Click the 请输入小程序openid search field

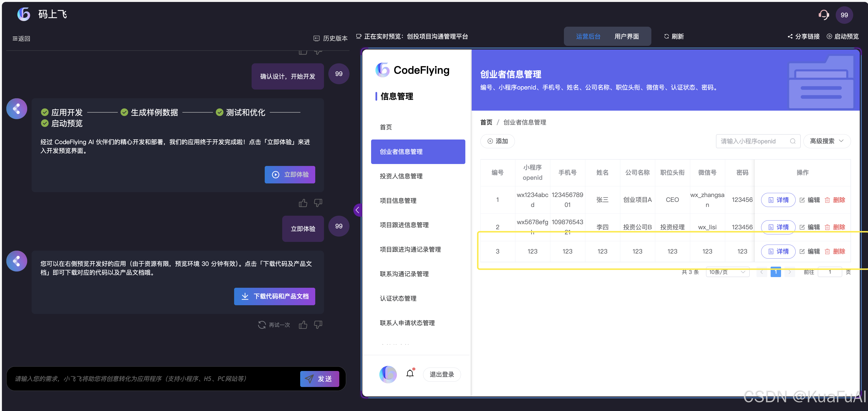(x=751, y=141)
